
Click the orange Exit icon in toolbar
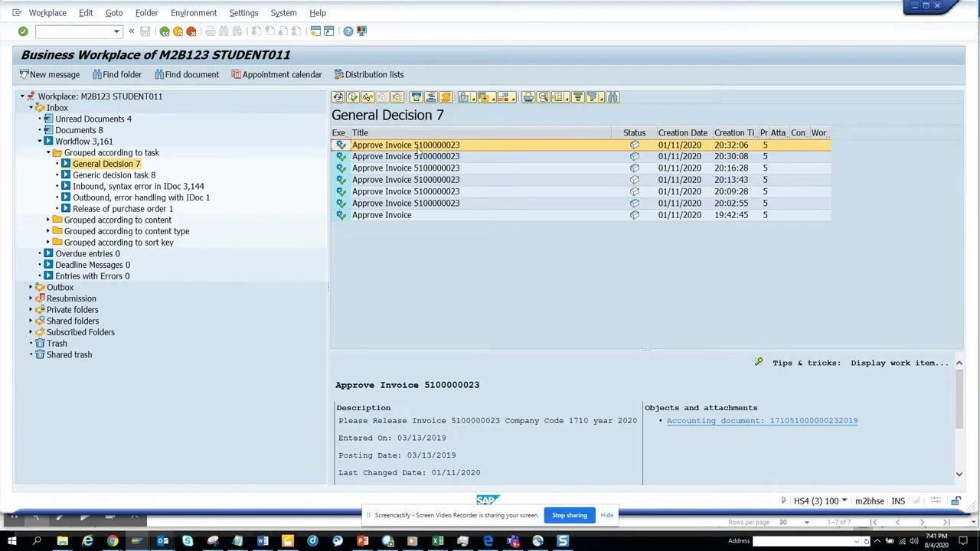click(178, 31)
